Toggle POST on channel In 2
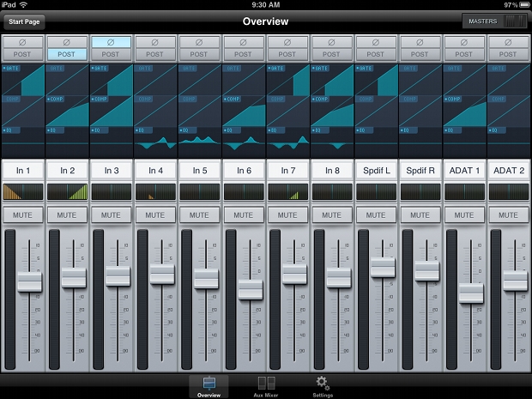 point(67,54)
